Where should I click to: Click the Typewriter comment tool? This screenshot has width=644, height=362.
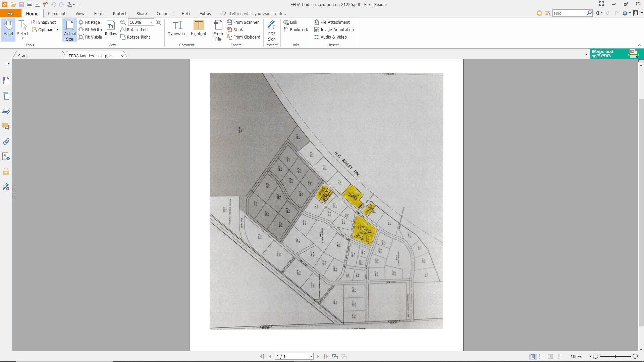[178, 28]
